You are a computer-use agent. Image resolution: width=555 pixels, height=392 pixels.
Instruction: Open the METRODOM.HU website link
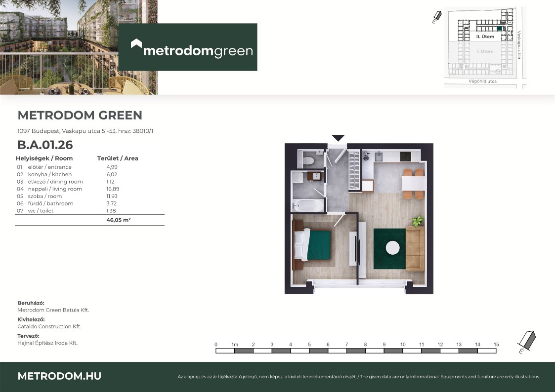59,376
